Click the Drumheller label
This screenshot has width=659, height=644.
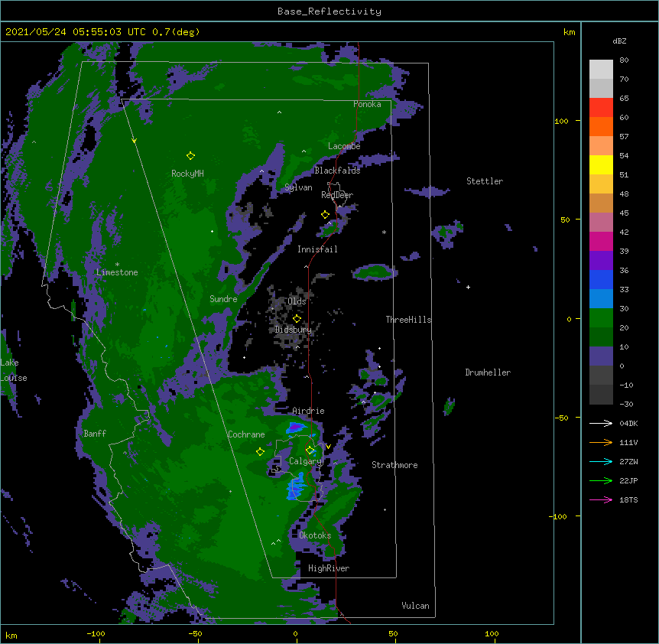[x=488, y=372]
